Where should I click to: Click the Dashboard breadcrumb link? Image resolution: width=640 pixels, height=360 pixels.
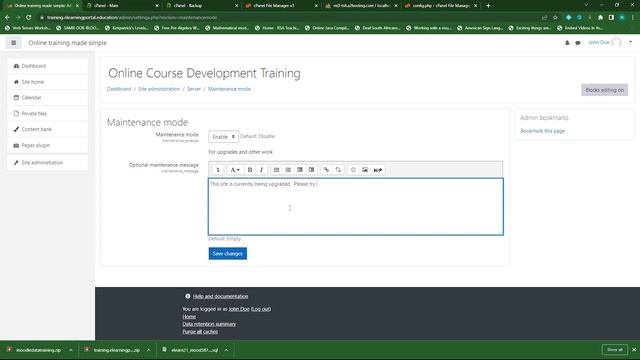click(x=119, y=89)
